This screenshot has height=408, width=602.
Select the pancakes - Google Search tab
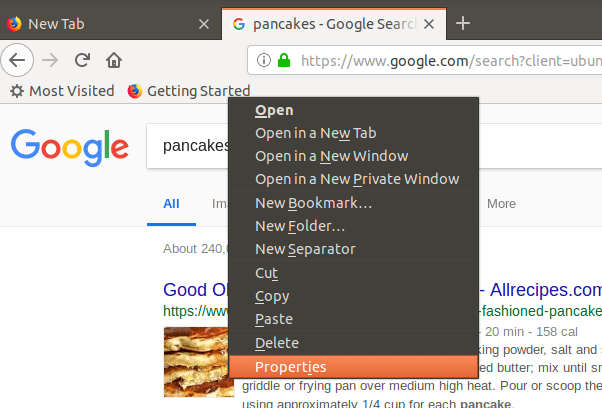334,24
